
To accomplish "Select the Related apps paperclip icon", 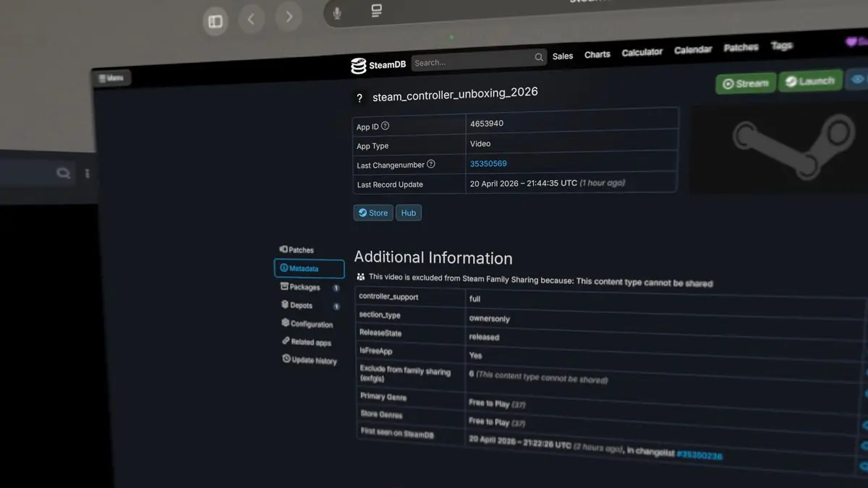I will click(x=286, y=342).
